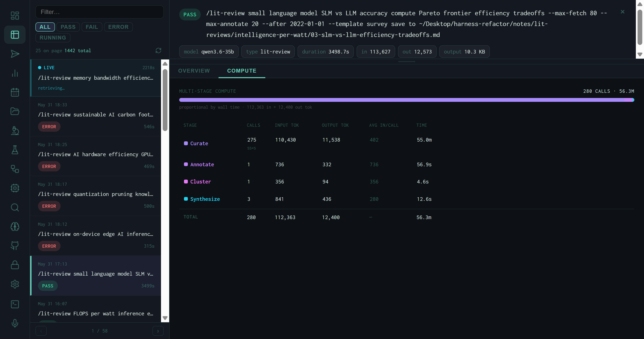Select the small language model SLM run
This screenshot has height=339, width=644.
coord(96,275)
